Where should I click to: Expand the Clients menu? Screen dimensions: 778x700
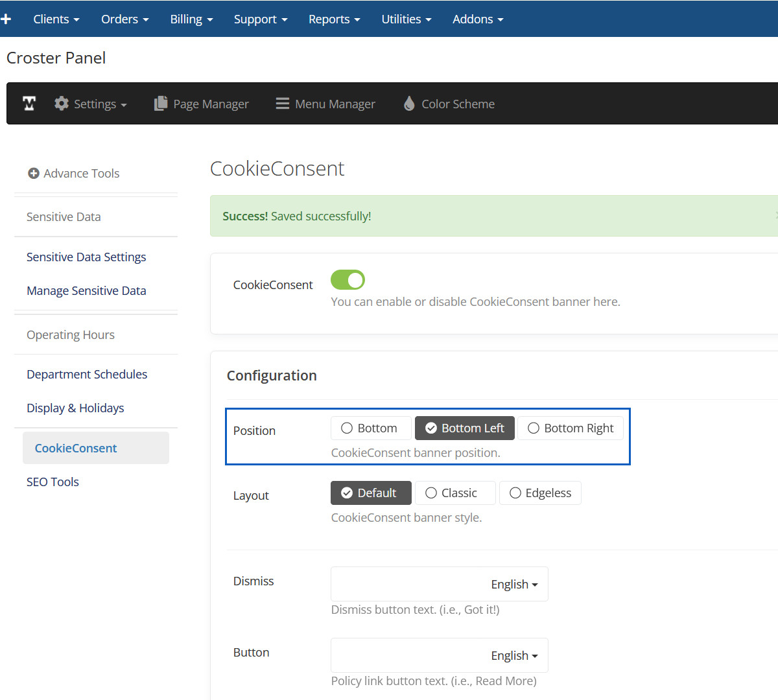pos(56,19)
